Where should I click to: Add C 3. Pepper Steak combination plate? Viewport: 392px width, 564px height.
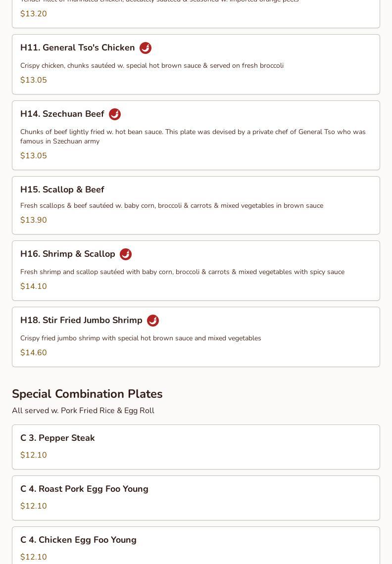coord(196,447)
